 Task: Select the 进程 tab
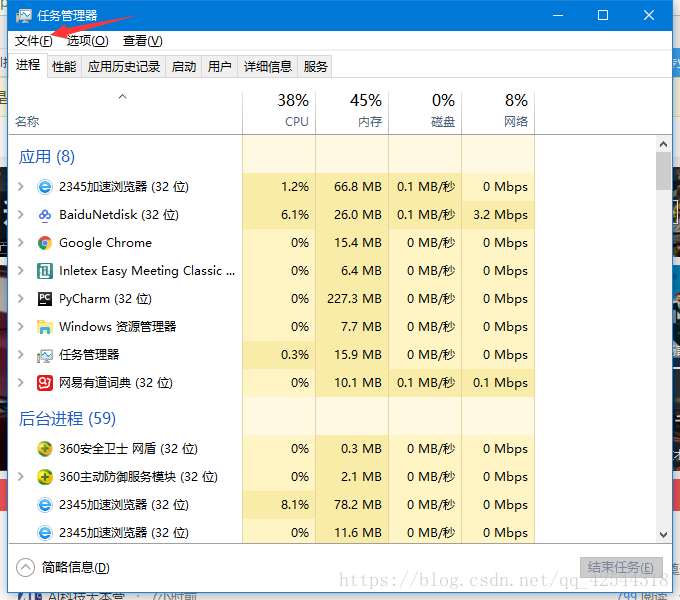28,65
